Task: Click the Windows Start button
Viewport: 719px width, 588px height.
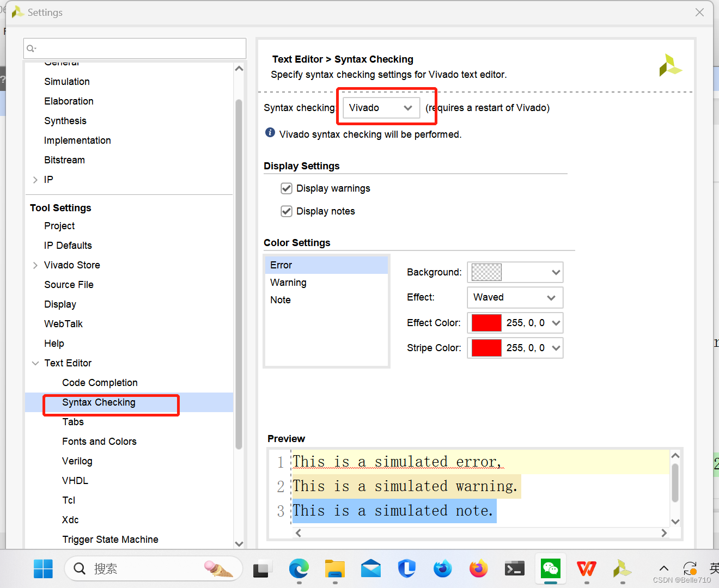Action: pos(43,569)
